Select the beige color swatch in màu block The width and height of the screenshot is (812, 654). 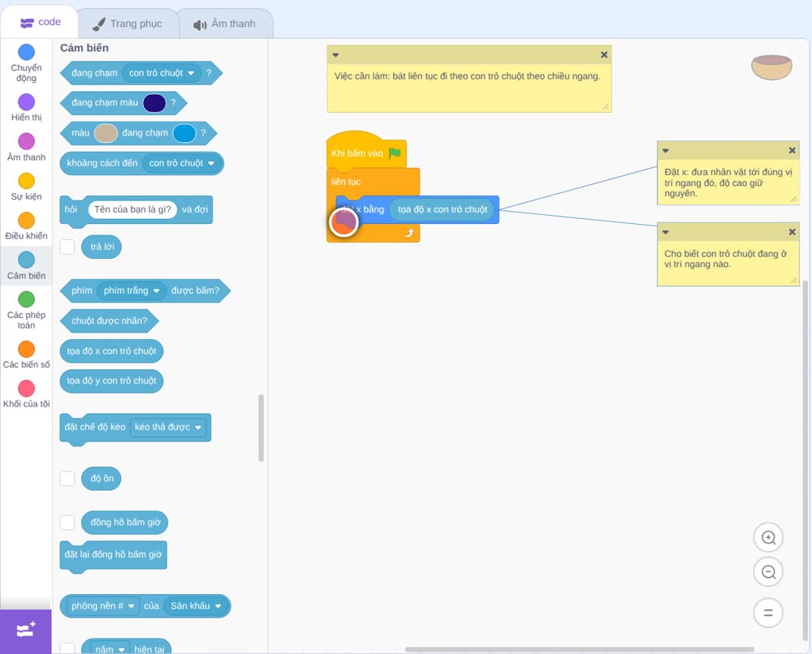[106, 133]
